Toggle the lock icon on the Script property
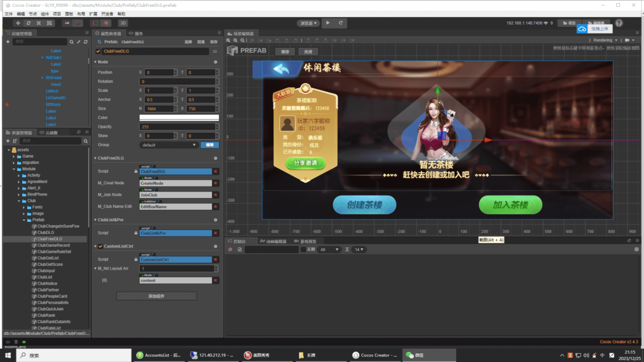 click(x=136, y=171)
